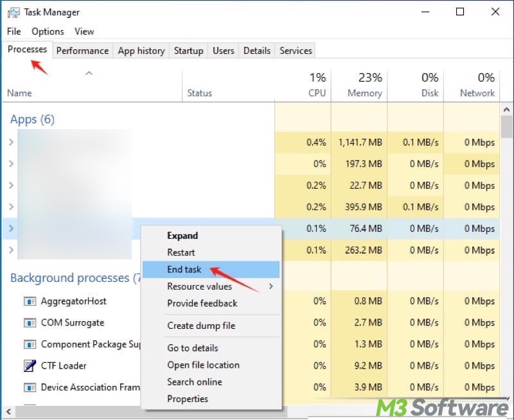Collapse columns using the caret above Name
Image resolution: width=514 pixels, height=420 pixels.
coord(89,73)
